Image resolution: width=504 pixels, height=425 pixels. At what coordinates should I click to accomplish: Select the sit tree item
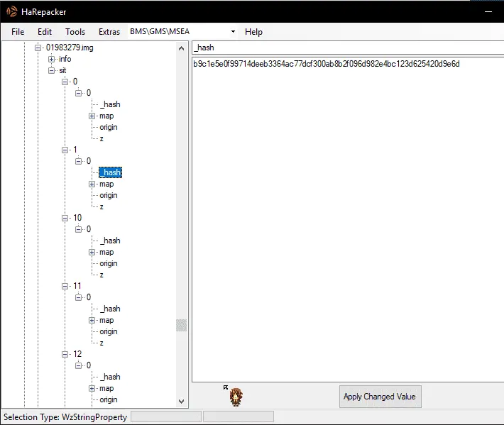(62, 70)
